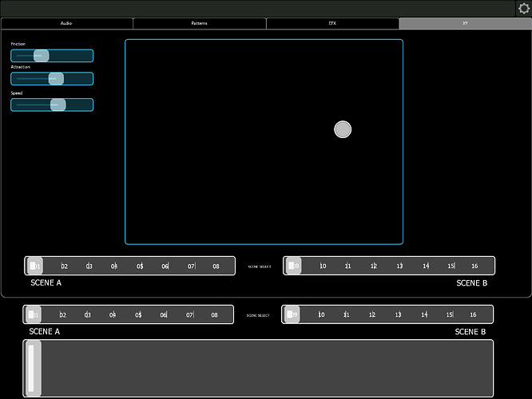Select scene 13 in the XY panel's Scene B strip
This screenshot has width=532, height=399.
(399, 266)
